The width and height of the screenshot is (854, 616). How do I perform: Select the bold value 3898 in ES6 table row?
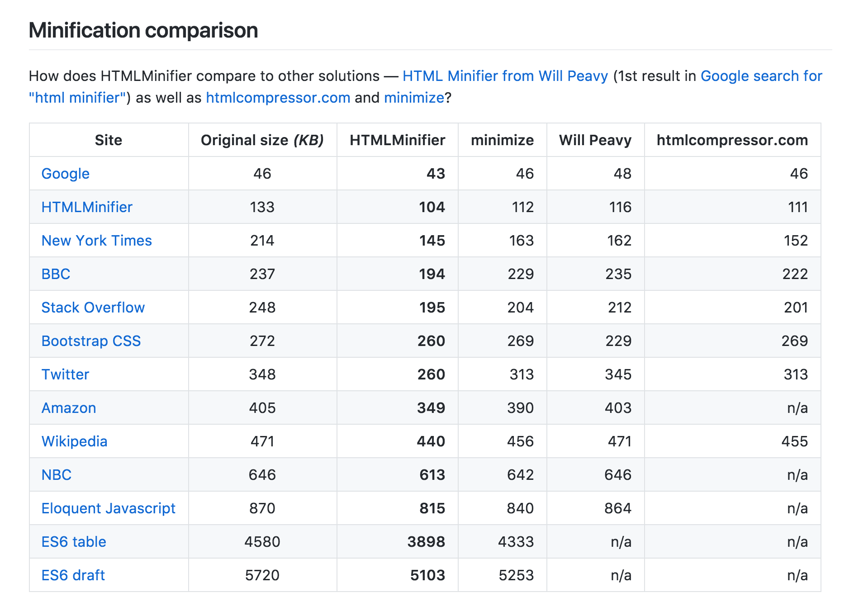427,542
